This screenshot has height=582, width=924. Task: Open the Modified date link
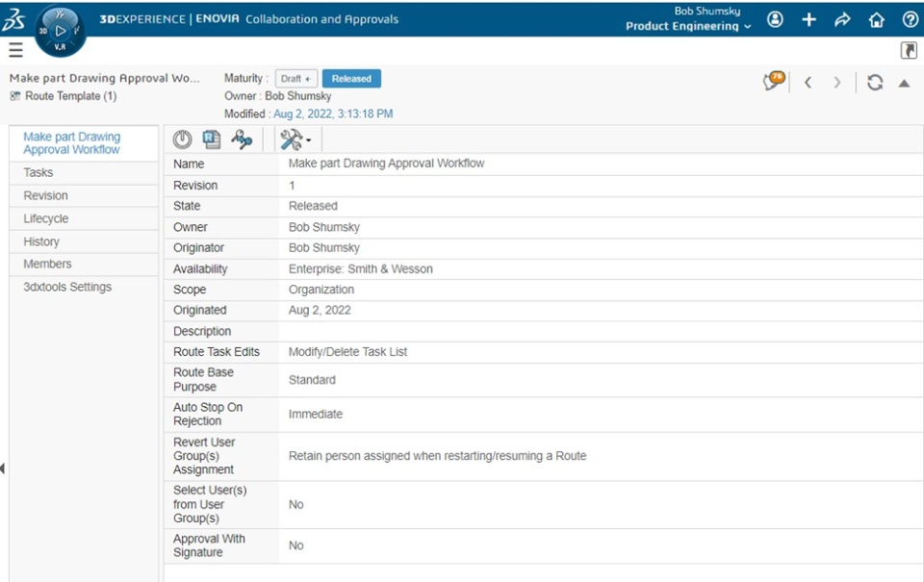tap(333, 114)
